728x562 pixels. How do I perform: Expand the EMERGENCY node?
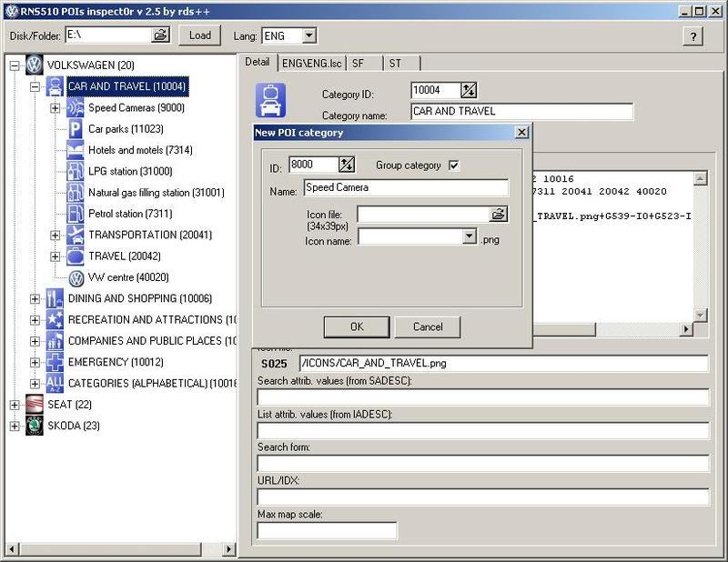tap(35, 363)
